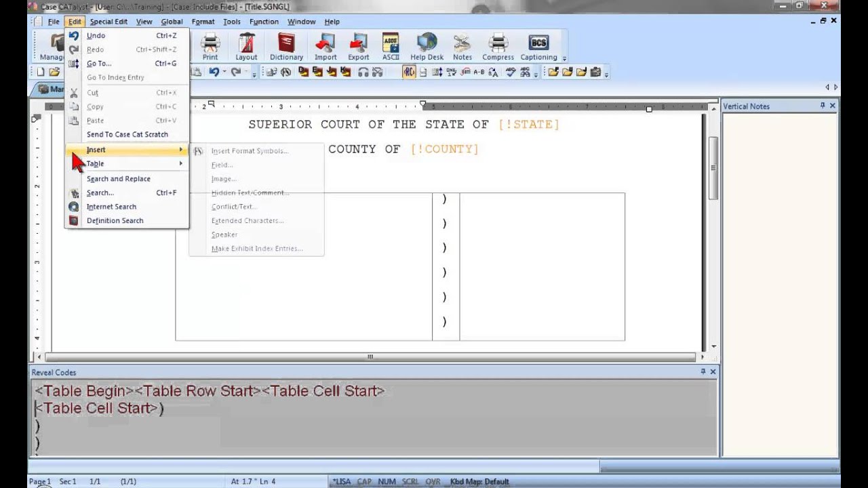868x488 pixels.
Task: Toggle the pin on Vertical Notes pane
Action: pyautogui.click(x=823, y=106)
